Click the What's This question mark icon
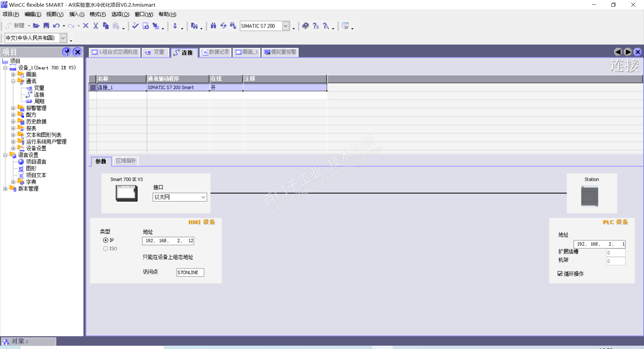Screen dimensions: 644x349 [316, 26]
